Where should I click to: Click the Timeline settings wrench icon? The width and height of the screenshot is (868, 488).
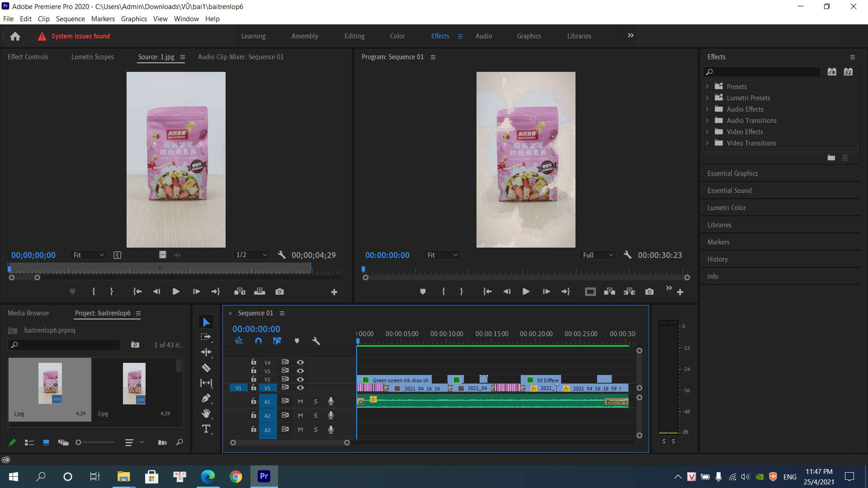[x=316, y=341]
